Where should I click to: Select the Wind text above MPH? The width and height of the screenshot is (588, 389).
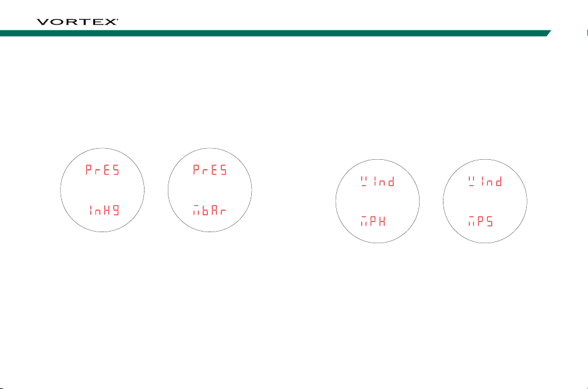tap(377, 181)
